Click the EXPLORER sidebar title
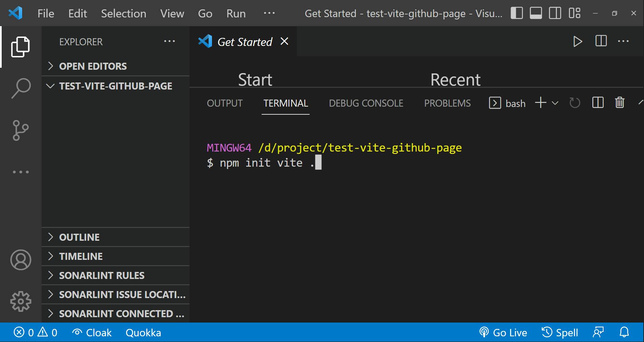644x342 pixels. click(x=81, y=42)
